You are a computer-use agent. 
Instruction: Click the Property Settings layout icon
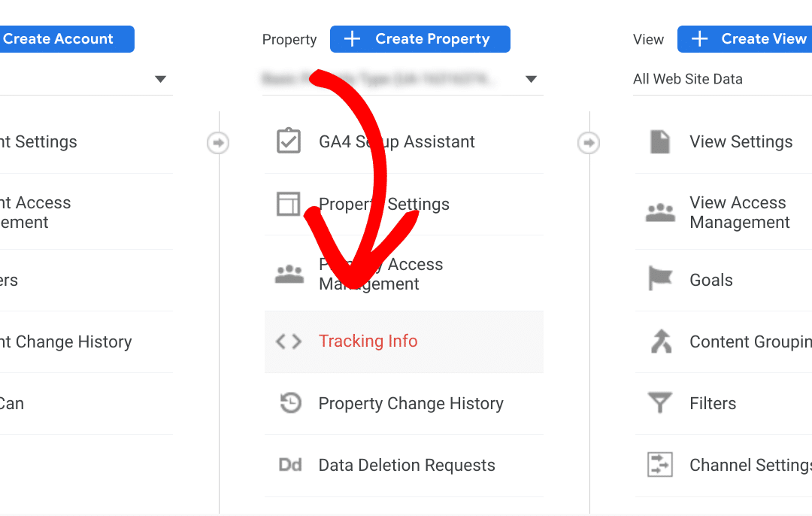pyautogui.click(x=289, y=204)
